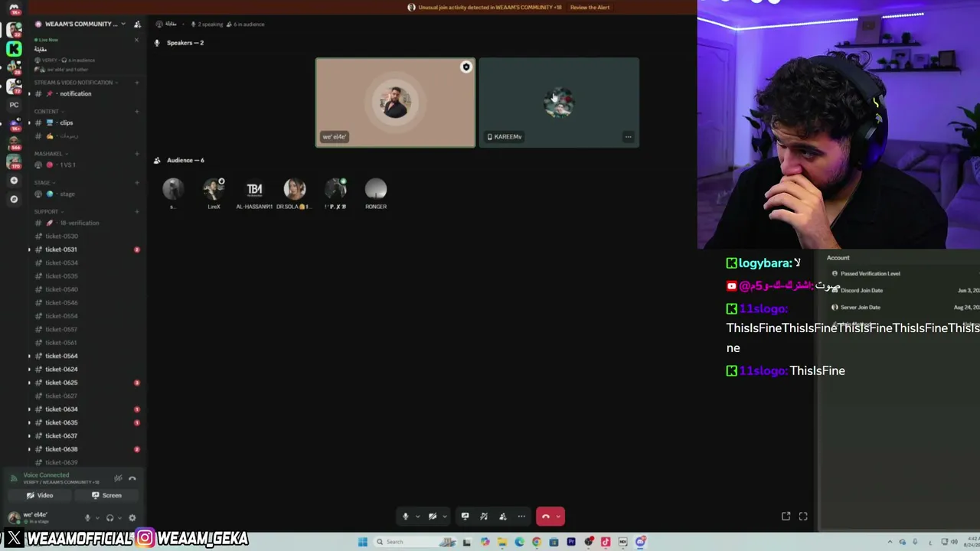Open invite people icon in stage bar

[x=503, y=517]
